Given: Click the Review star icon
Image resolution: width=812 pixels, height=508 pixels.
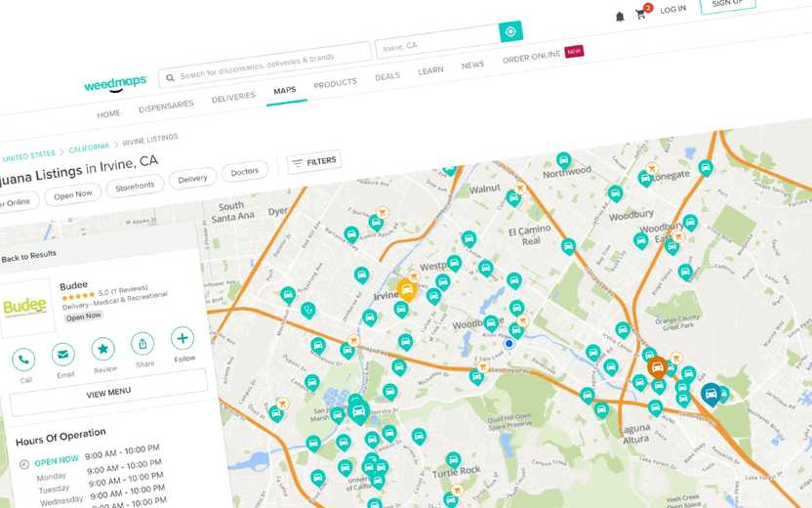Looking at the screenshot, I should pos(103,349).
